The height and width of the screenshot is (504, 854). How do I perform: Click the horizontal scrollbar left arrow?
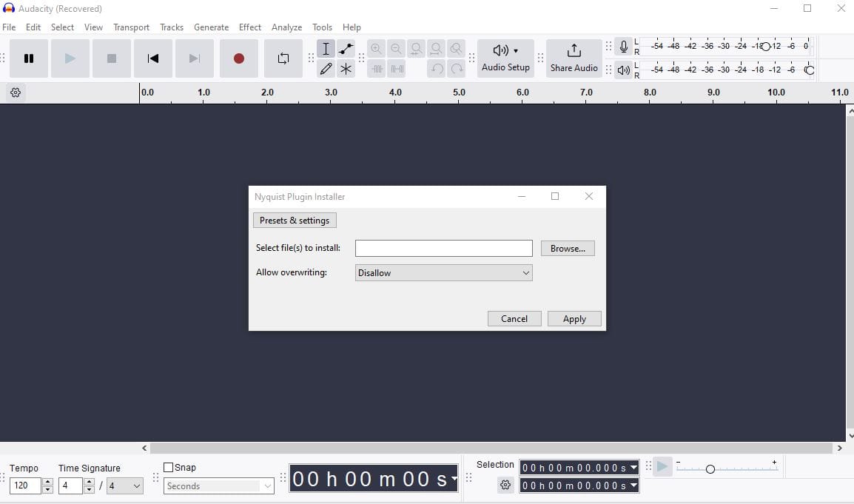[144, 448]
